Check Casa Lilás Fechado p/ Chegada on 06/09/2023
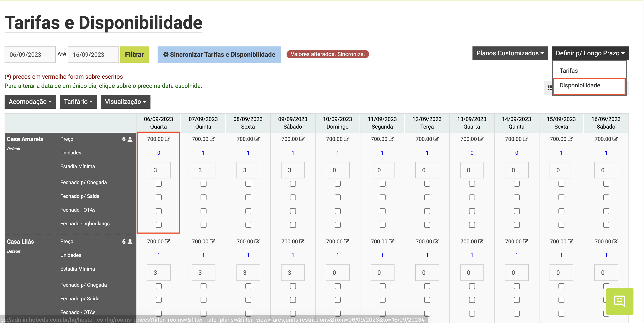This screenshot has width=644, height=323. click(159, 286)
